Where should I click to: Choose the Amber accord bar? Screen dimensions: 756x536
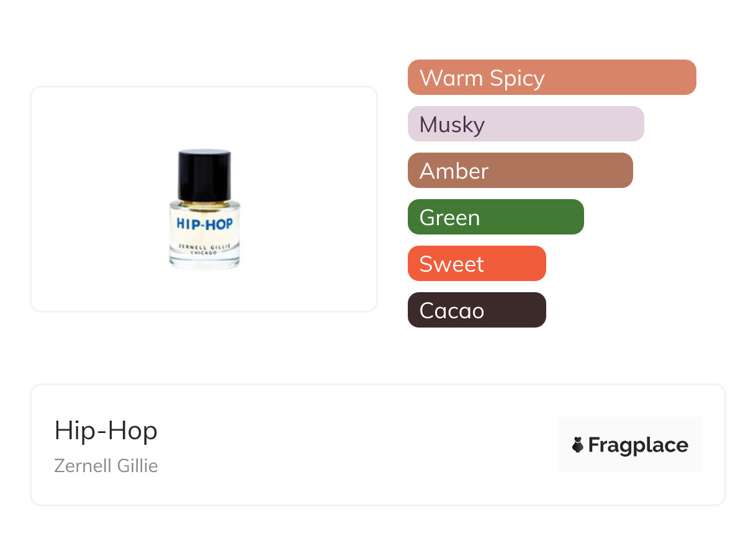pyautogui.click(x=520, y=171)
